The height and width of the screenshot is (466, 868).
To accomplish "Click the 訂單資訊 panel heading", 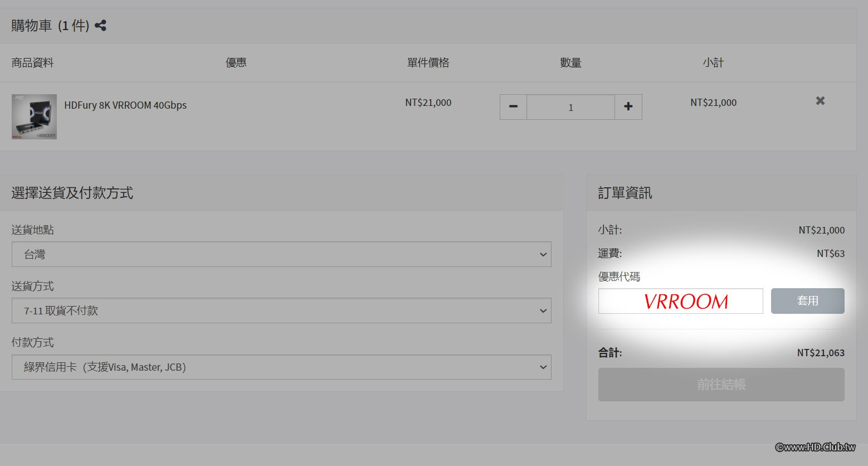I will [x=625, y=193].
